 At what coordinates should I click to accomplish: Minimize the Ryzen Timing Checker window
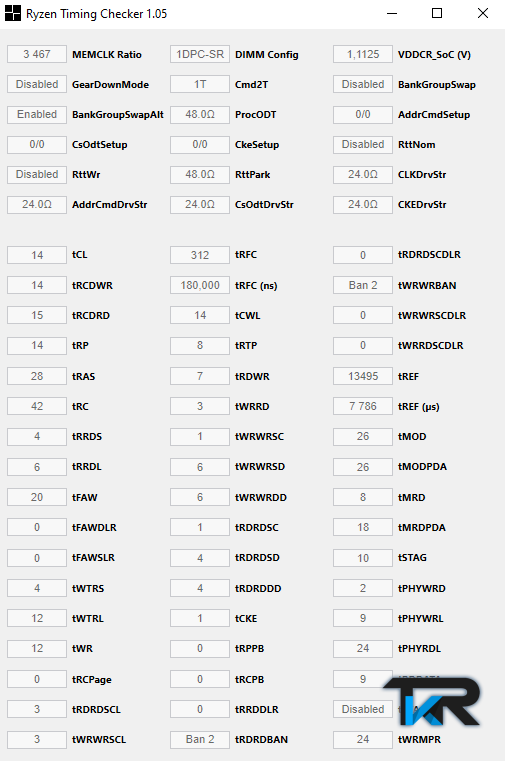(x=392, y=14)
